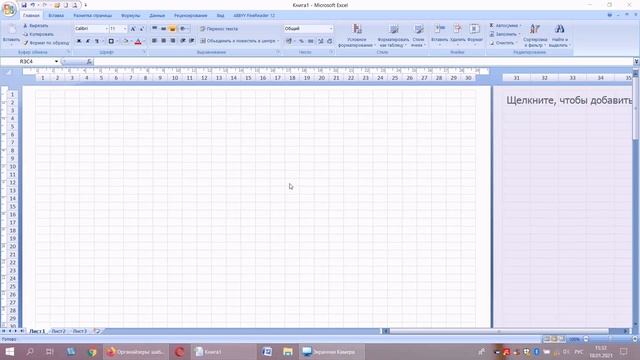Open the Общий number format dropdown
This screenshot has height=360, width=640.
[331, 29]
